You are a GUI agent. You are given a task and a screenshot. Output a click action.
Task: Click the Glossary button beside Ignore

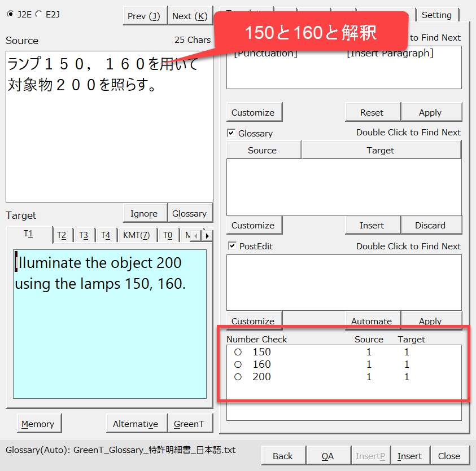[190, 213]
